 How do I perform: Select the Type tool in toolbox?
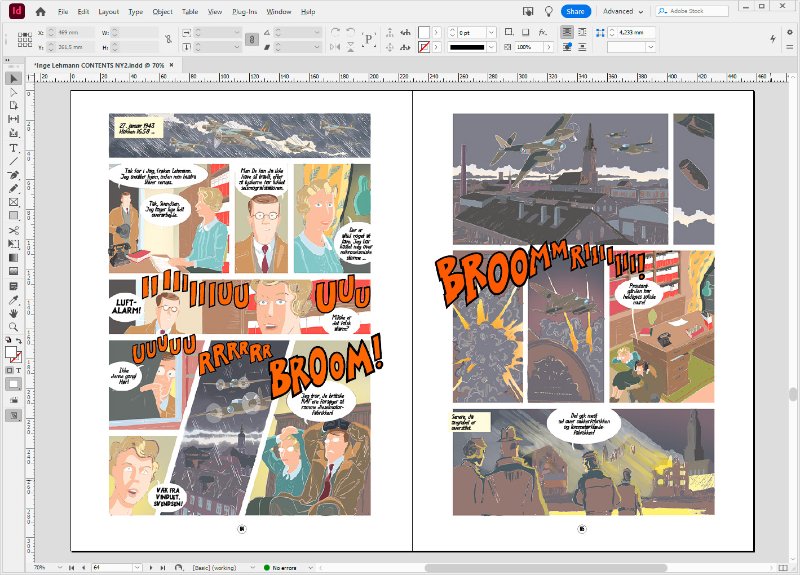click(14, 148)
